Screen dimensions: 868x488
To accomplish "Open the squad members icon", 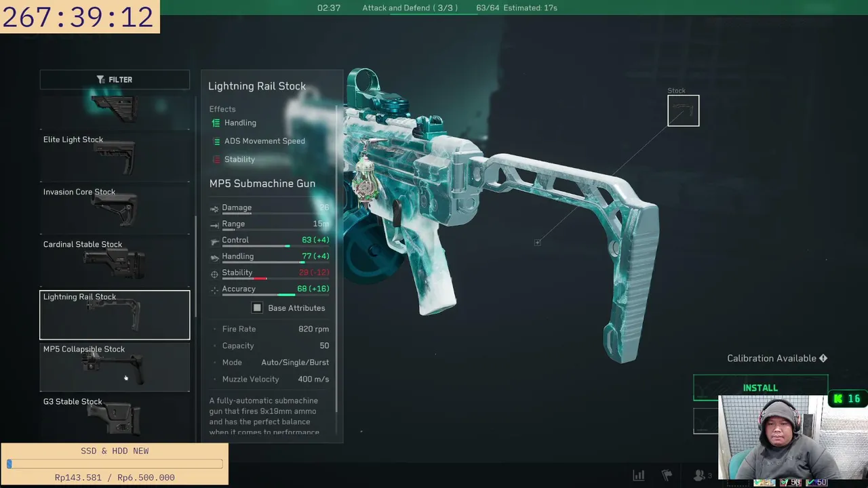I will click(x=701, y=475).
